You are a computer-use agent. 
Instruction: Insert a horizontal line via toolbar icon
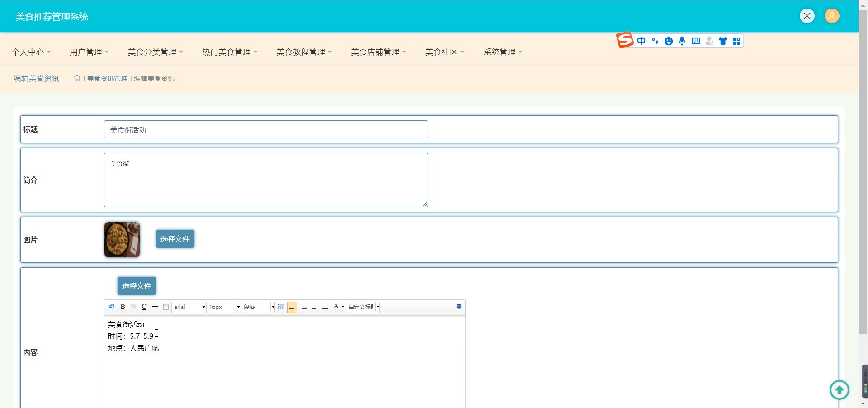155,307
